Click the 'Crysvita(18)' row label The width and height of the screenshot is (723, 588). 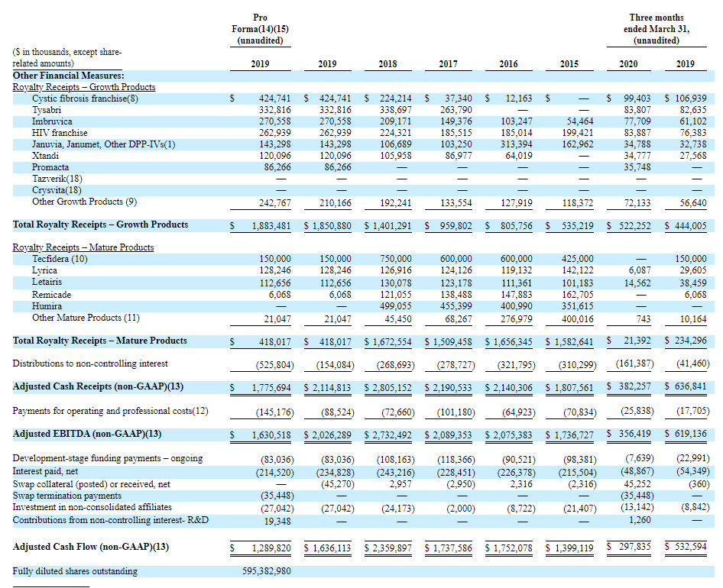tap(57, 190)
